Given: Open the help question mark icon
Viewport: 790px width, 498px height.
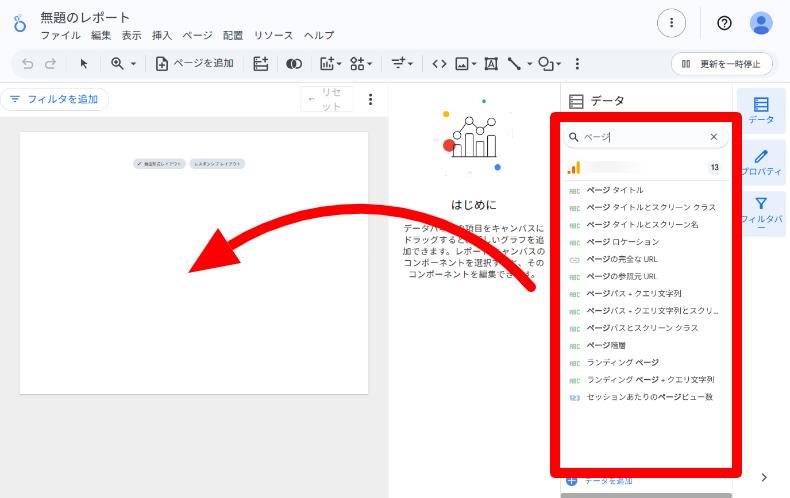Looking at the screenshot, I should [x=725, y=23].
